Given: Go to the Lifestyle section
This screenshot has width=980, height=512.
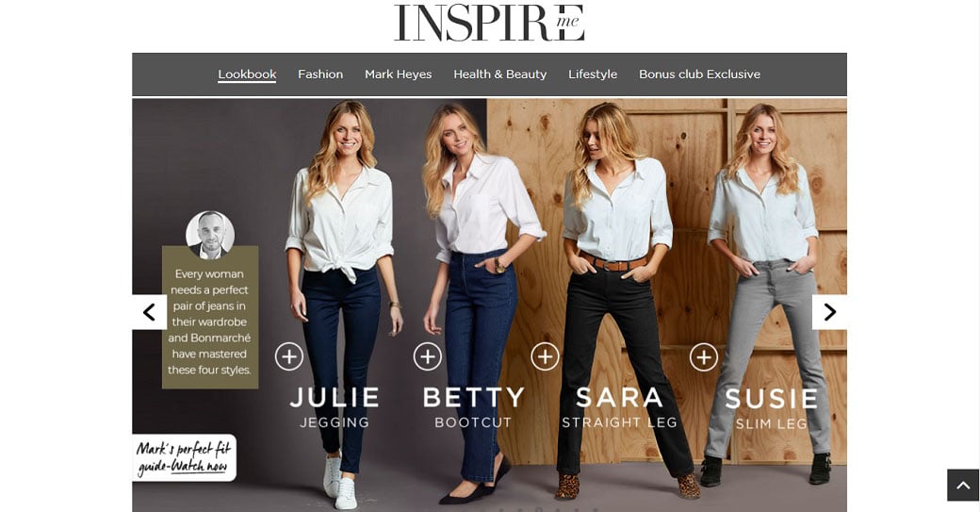Looking at the screenshot, I should 593,74.
